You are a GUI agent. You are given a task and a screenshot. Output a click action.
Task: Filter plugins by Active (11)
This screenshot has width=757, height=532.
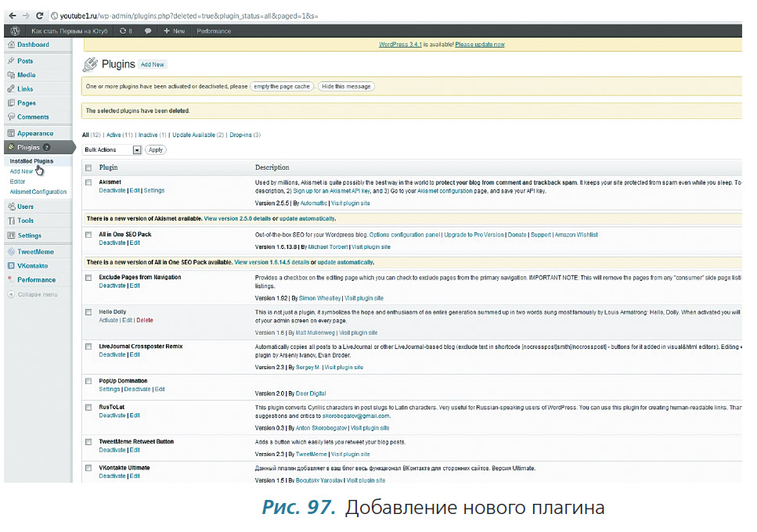pyautogui.click(x=119, y=135)
